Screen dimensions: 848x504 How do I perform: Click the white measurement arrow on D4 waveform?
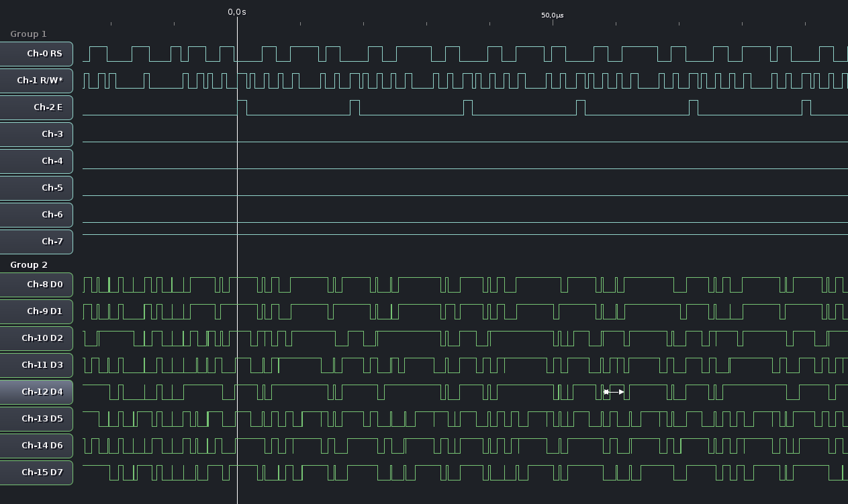coord(614,392)
